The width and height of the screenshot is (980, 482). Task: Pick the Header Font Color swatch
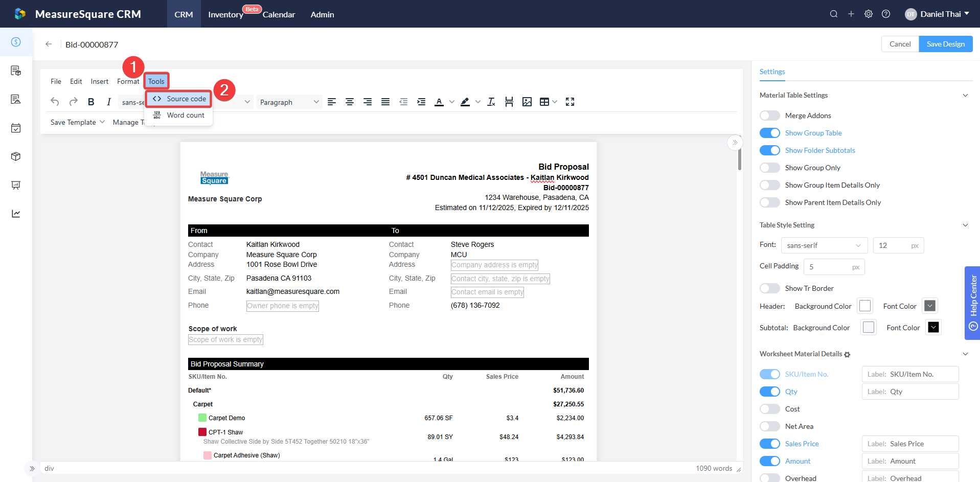click(930, 306)
